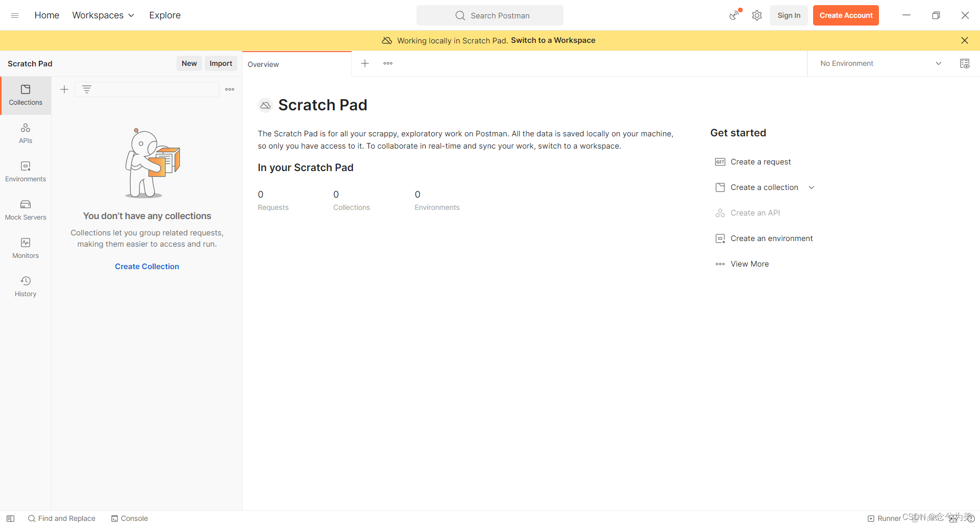Open the environment quick look icon

point(965,63)
